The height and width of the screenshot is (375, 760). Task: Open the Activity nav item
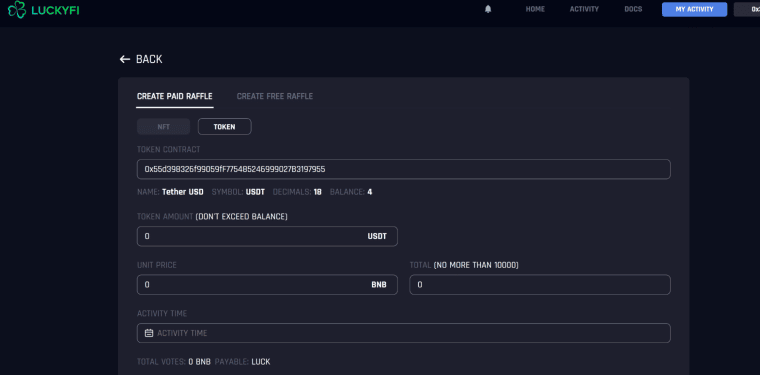coord(584,9)
